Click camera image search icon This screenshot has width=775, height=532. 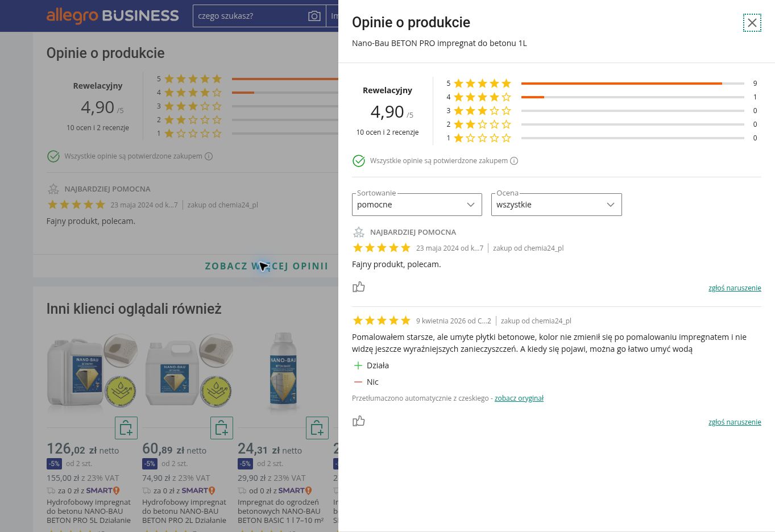coord(314,16)
